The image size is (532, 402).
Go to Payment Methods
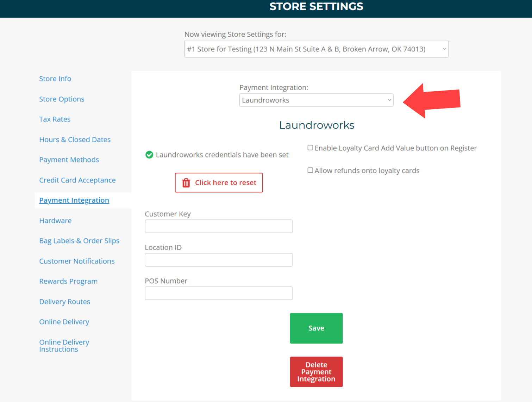click(x=69, y=160)
